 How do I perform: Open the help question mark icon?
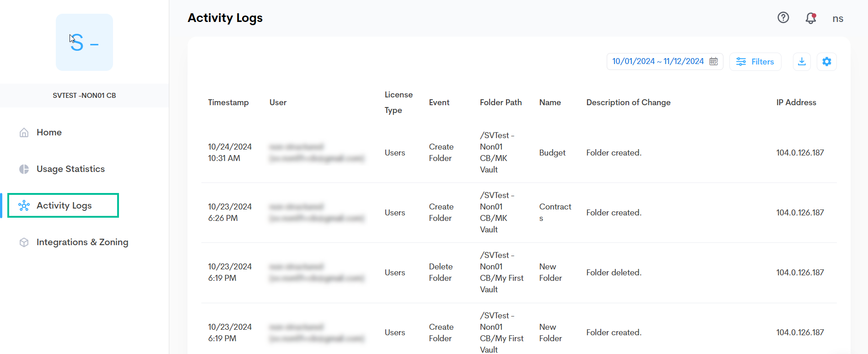[x=783, y=17]
